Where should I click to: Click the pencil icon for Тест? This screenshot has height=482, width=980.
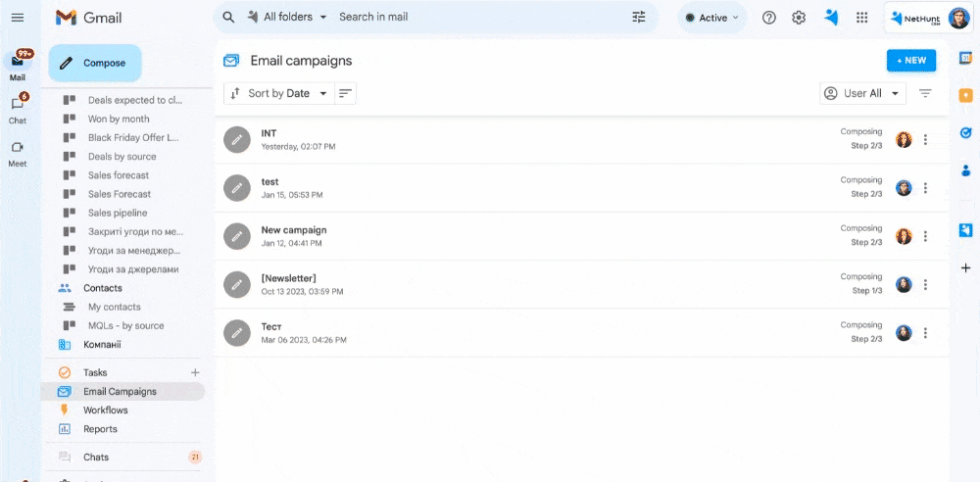pos(237,332)
